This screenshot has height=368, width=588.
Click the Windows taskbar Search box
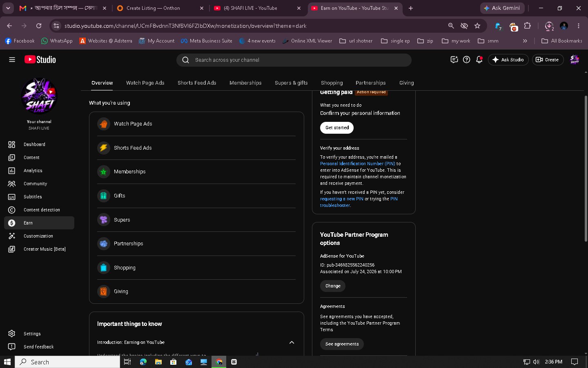(x=67, y=362)
